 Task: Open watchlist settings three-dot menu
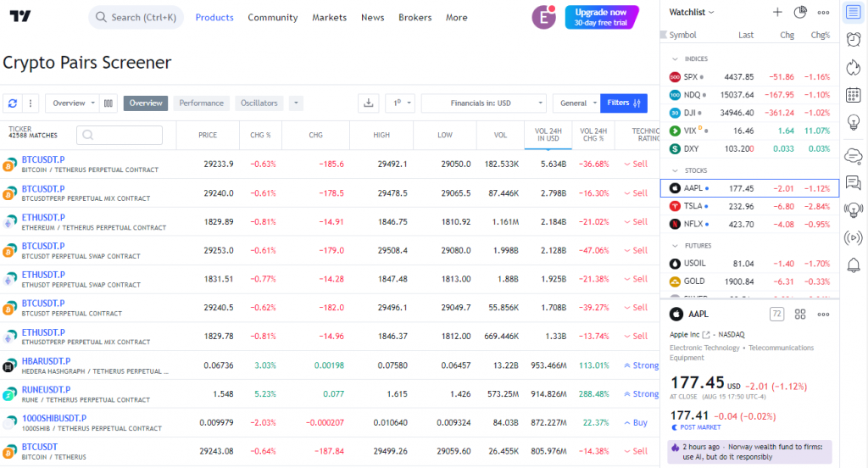pyautogui.click(x=823, y=12)
